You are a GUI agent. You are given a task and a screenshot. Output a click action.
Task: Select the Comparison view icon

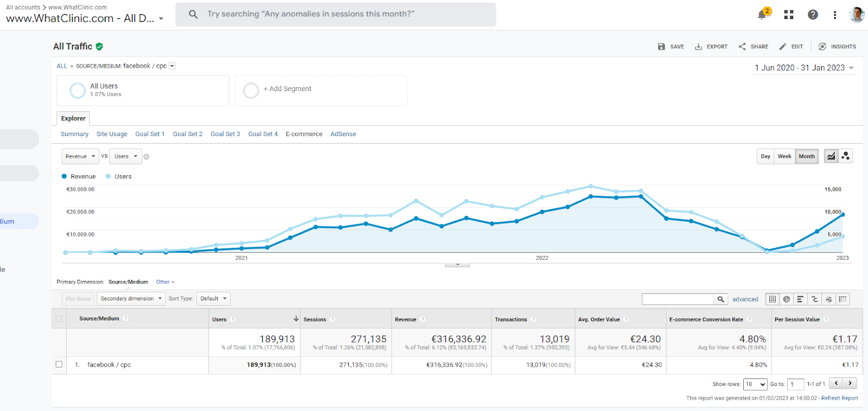(x=814, y=299)
